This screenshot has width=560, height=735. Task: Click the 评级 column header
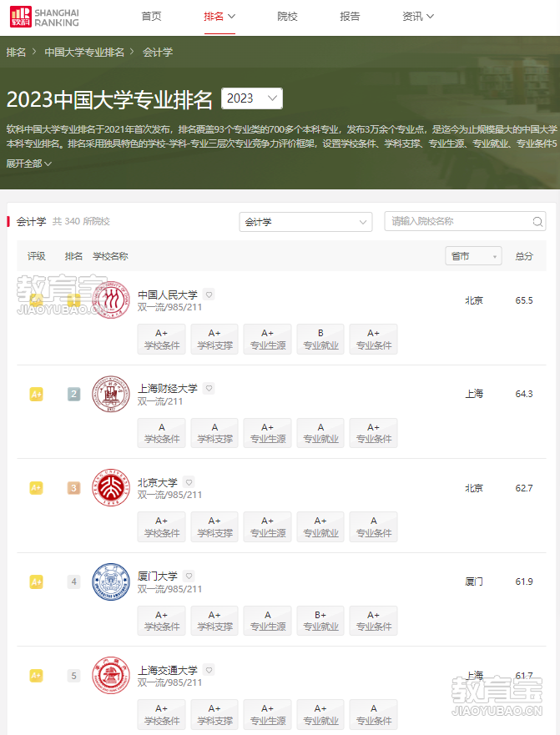pos(36,256)
